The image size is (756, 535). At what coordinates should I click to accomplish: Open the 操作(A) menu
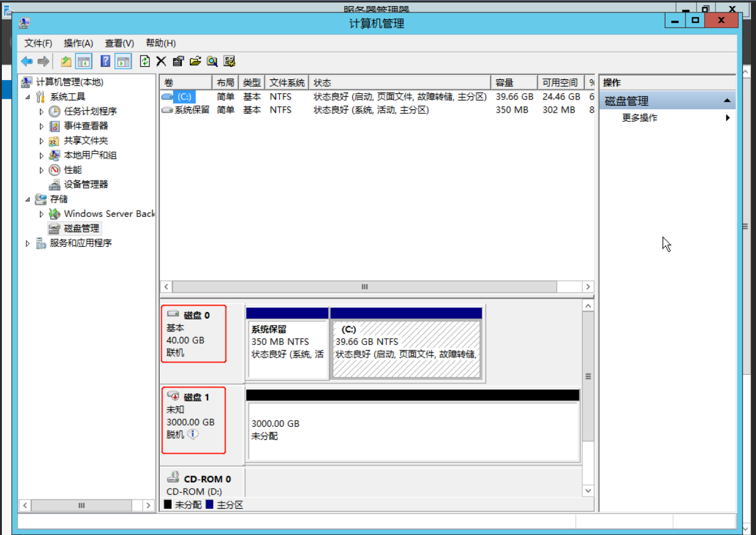pyautogui.click(x=78, y=43)
